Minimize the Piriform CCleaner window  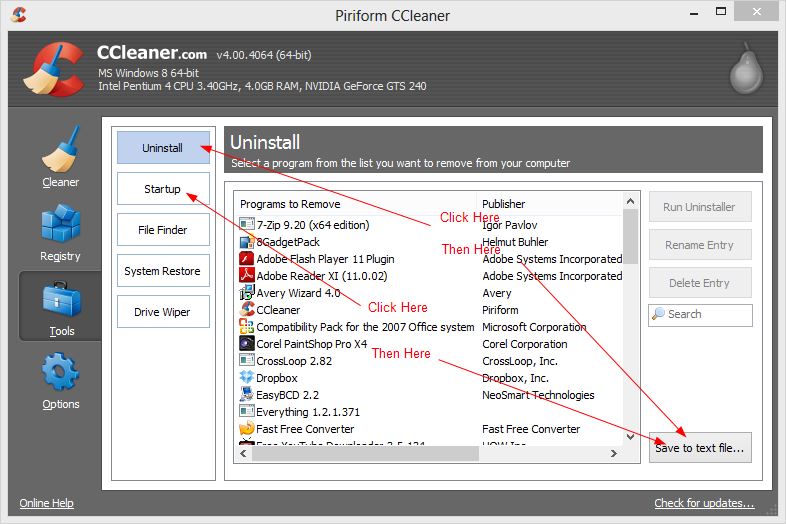pyautogui.click(x=694, y=13)
